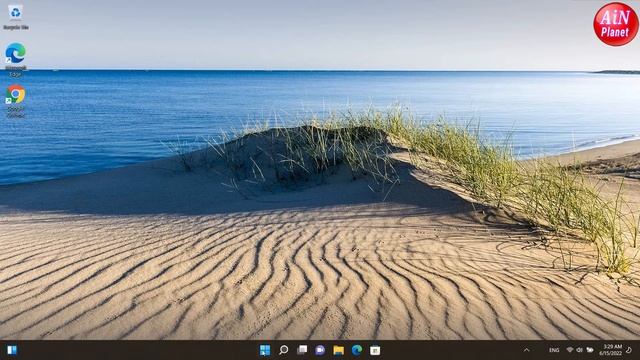
Task: Open Microsoft Store from the taskbar
Action: click(x=375, y=350)
